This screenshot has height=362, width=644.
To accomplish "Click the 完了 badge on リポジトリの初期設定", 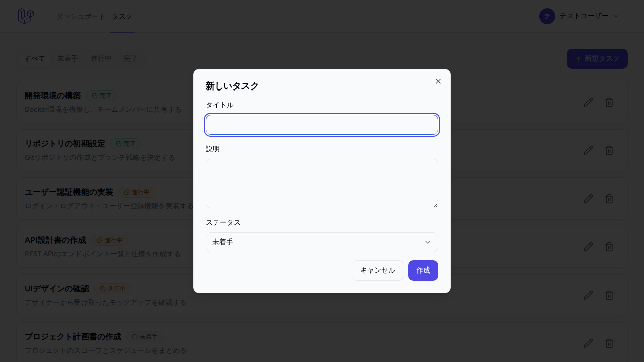I will [126, 144].
